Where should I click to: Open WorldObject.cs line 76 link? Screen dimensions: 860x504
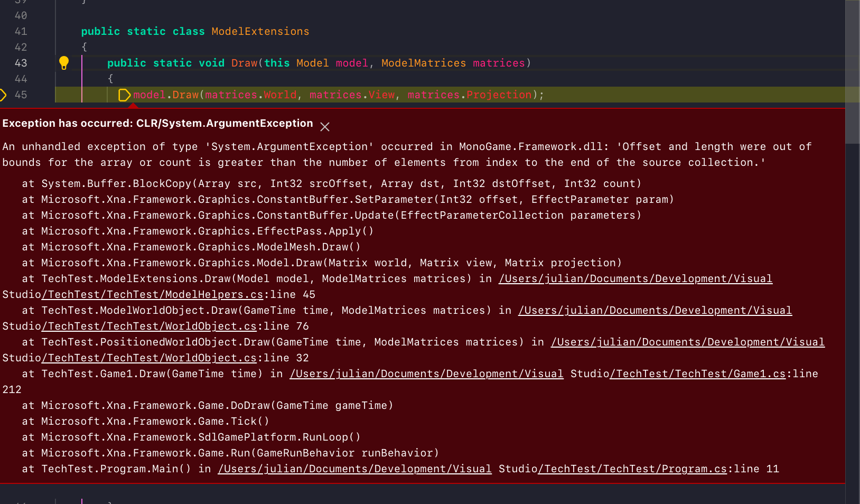[151, 326]
